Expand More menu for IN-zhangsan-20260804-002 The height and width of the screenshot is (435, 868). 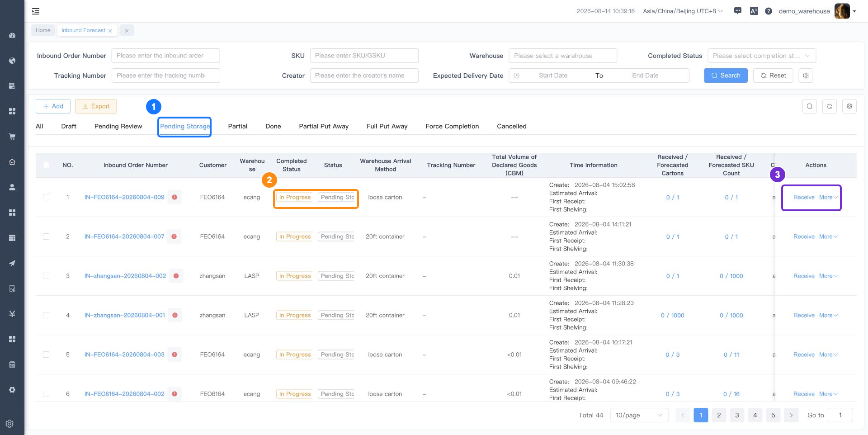828,276
